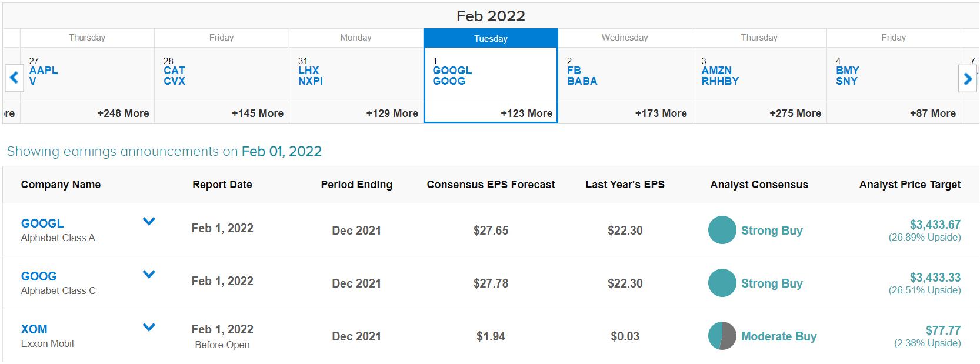Sort by Consensus EPS Forecast header
Screen dimensions: 980x364
pyautogui.click(x=491, y=185)
